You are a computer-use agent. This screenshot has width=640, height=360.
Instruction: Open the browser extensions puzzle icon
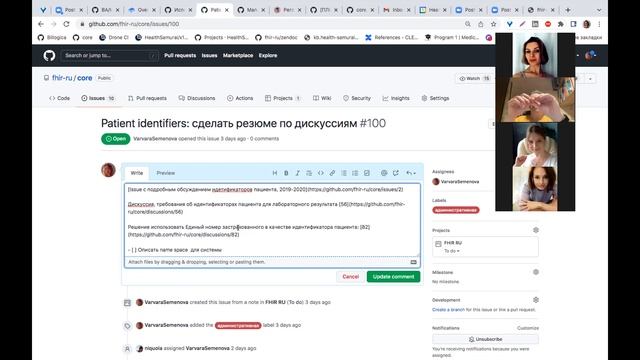tap(560, 24)
